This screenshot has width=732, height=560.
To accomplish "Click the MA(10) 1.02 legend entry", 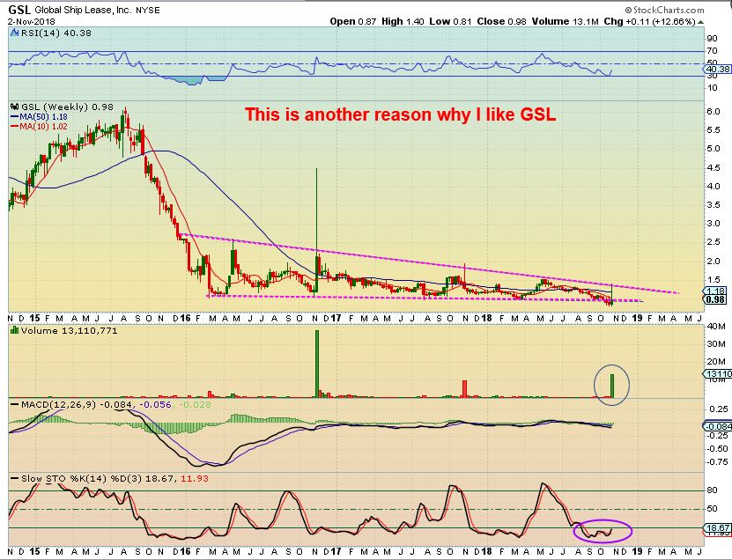I will click(43, 127).
